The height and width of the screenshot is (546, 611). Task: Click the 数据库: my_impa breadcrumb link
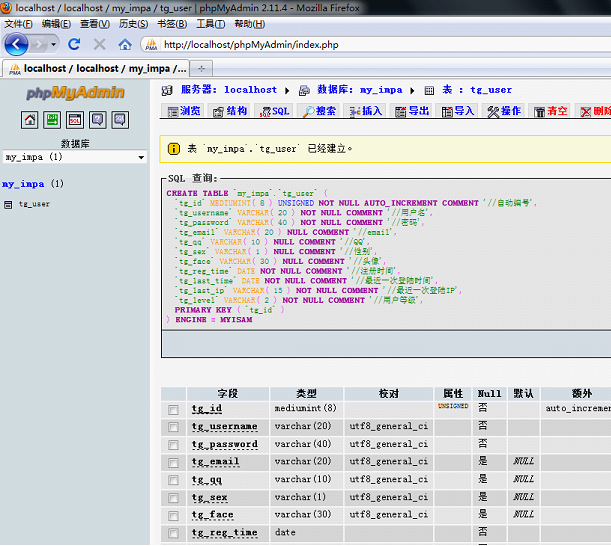coord(360,90)
